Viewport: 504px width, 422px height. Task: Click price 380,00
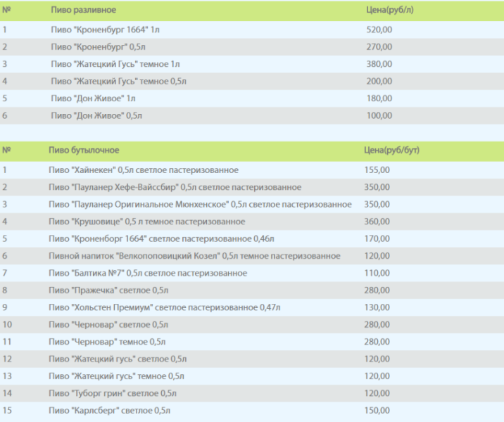[x=379, y=64]
